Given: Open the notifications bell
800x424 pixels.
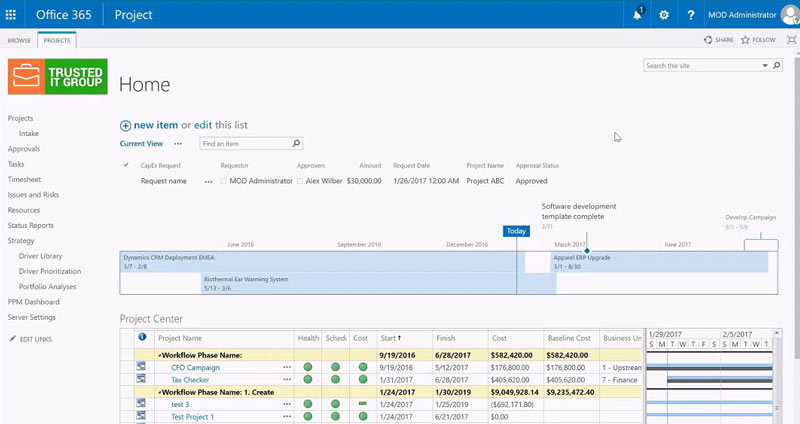Looking at the screenshot, I should pyautogui.click(x=638, y=15).
